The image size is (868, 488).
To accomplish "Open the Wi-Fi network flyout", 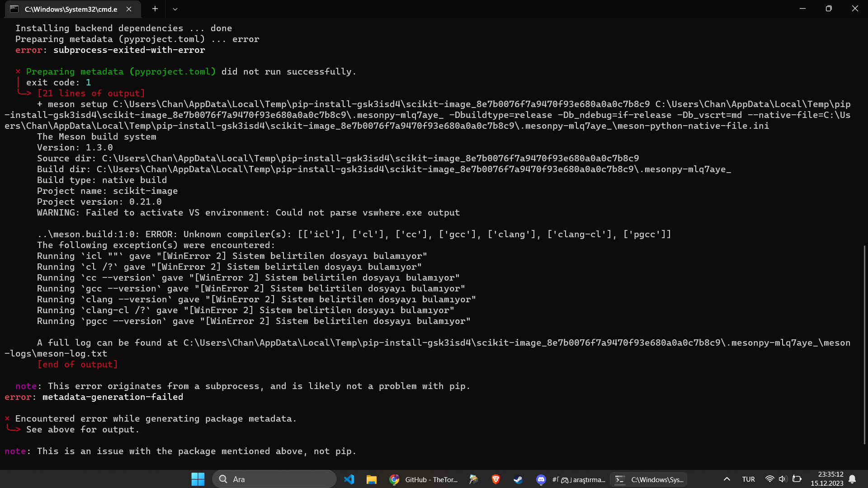I will 769,479.
